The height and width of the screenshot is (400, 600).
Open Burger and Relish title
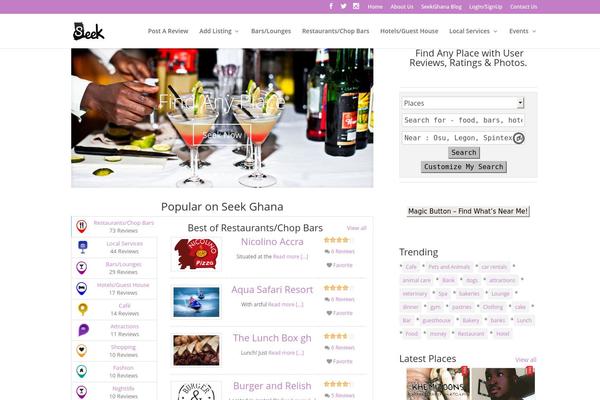[272, 386]
